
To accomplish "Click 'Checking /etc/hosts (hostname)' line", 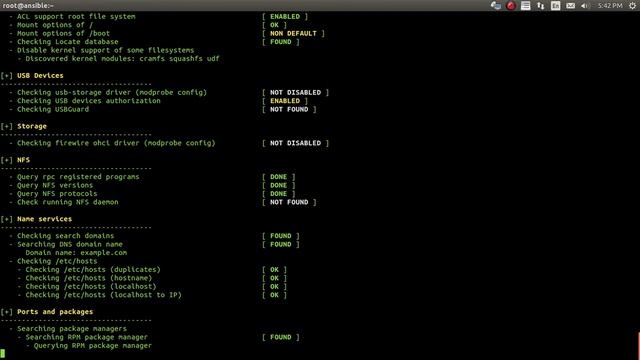I will point(89,278).
